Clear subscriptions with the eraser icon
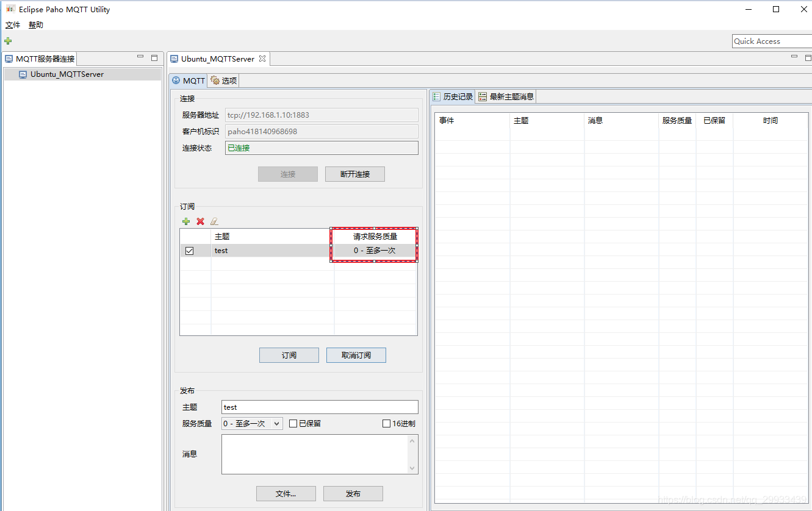The width and height of the screenshot is (812, 511). pyautogui.click(x=214, y=221)
